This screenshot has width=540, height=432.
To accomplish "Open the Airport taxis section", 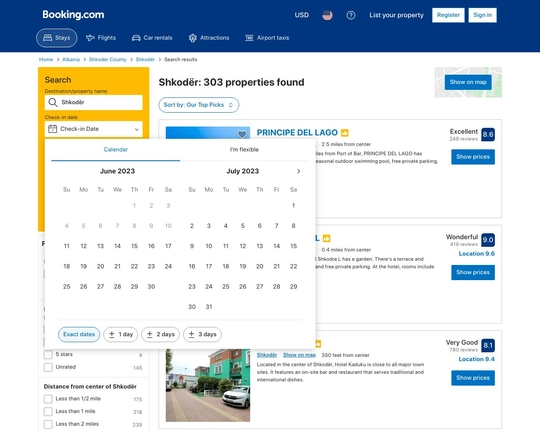I will tap(267, 38).
